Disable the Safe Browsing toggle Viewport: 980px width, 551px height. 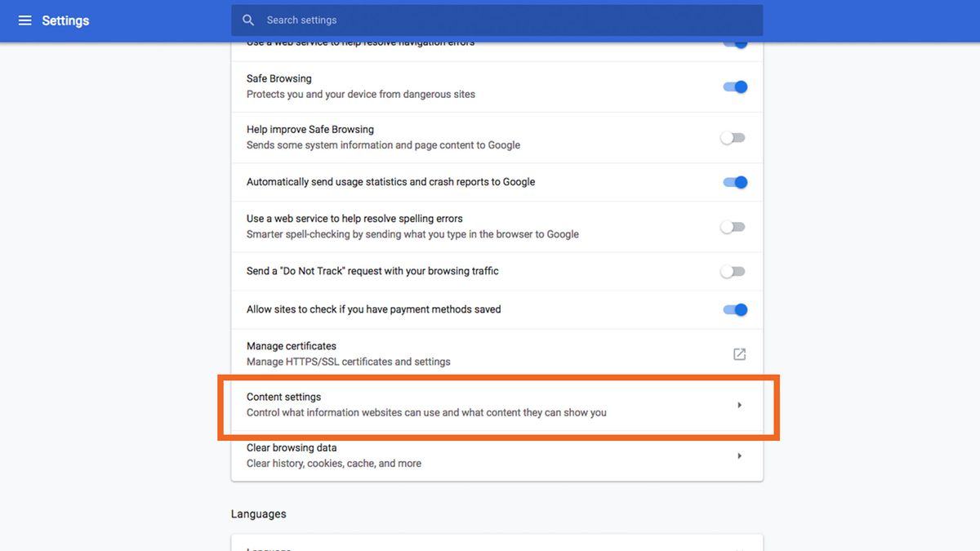(x=734, y=87)
